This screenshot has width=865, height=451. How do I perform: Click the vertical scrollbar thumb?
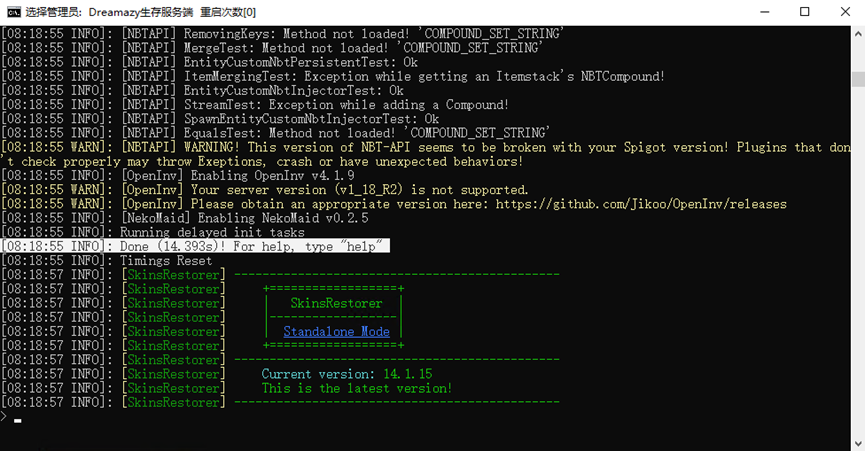click(x=857, y=80)
